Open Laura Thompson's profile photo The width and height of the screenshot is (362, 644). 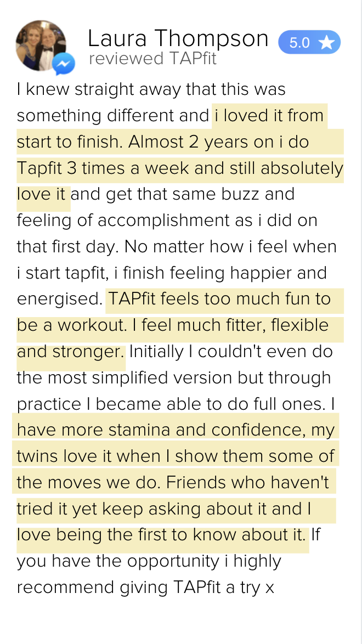point(40,46)
